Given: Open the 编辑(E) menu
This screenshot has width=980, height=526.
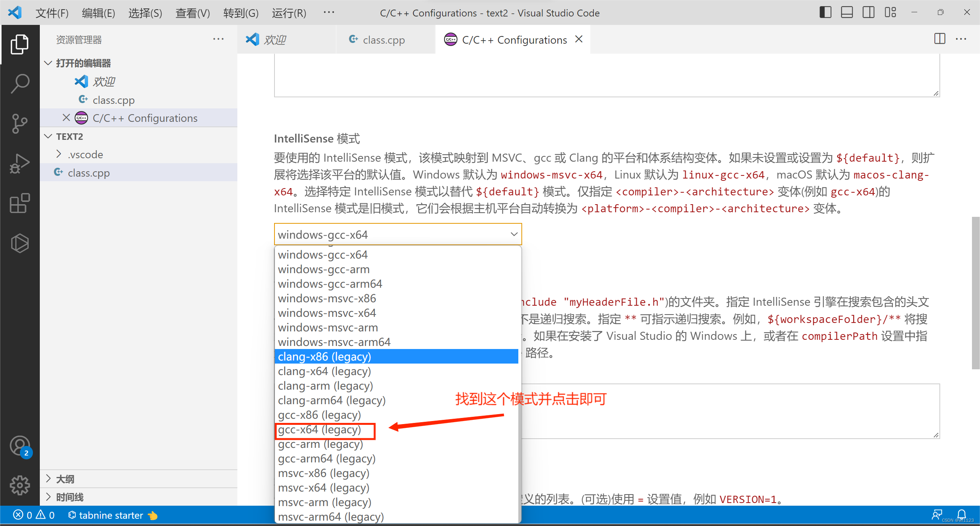Looking at the screenshot, I should pyautogui.click(x=98, y=13).
